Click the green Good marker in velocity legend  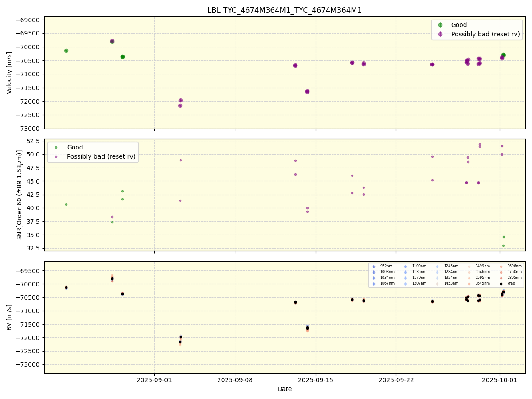pos(440,25)
